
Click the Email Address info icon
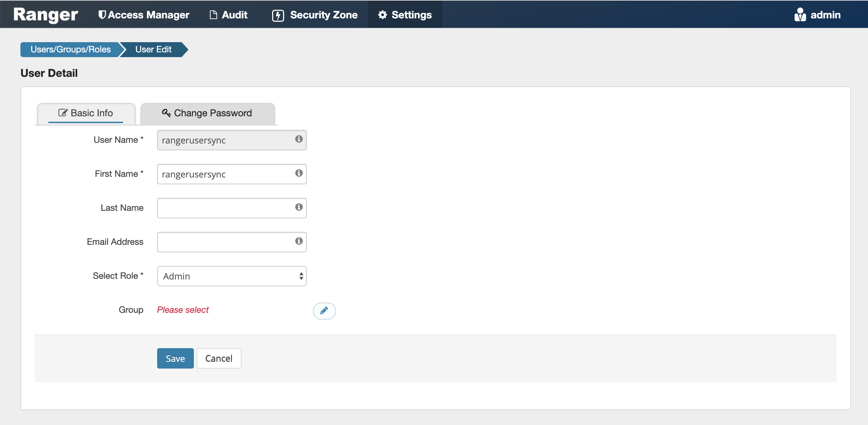tap(299, 241)
